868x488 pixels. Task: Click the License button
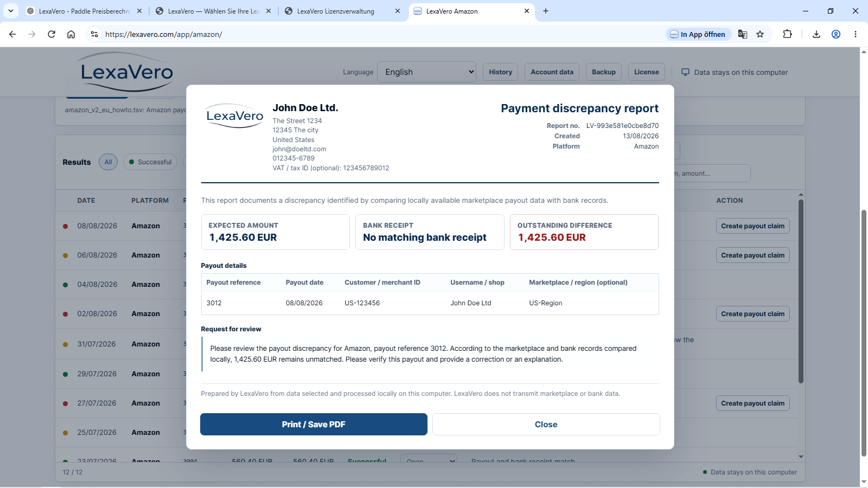(647, 72)
